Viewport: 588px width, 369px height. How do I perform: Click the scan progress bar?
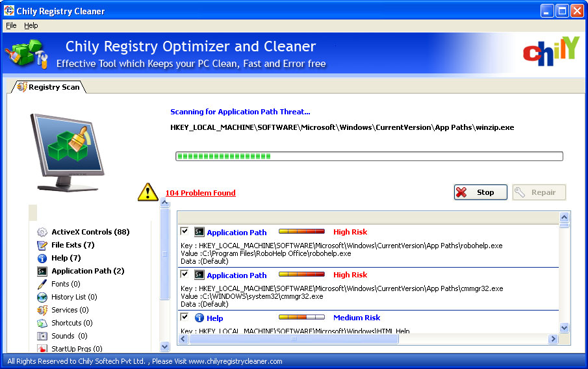tap(370, 157)
